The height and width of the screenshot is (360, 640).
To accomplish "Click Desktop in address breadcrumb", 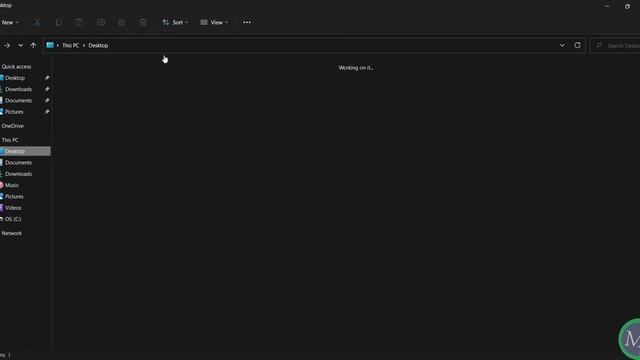I will point(98,45).
